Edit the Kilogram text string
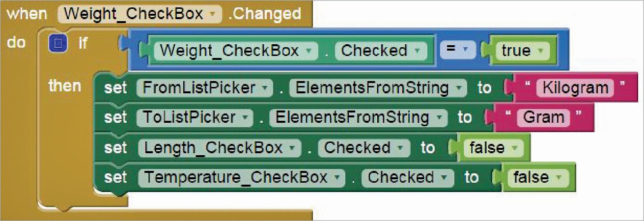Image resolution: width=644 pixels, height=221 pixels. point(576,88)
